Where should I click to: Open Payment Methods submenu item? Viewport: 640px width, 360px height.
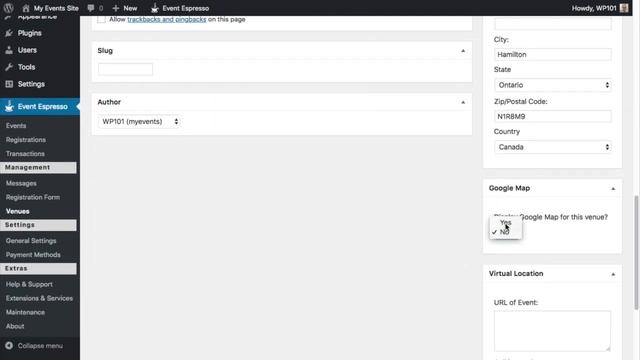[x=33, y=255]
